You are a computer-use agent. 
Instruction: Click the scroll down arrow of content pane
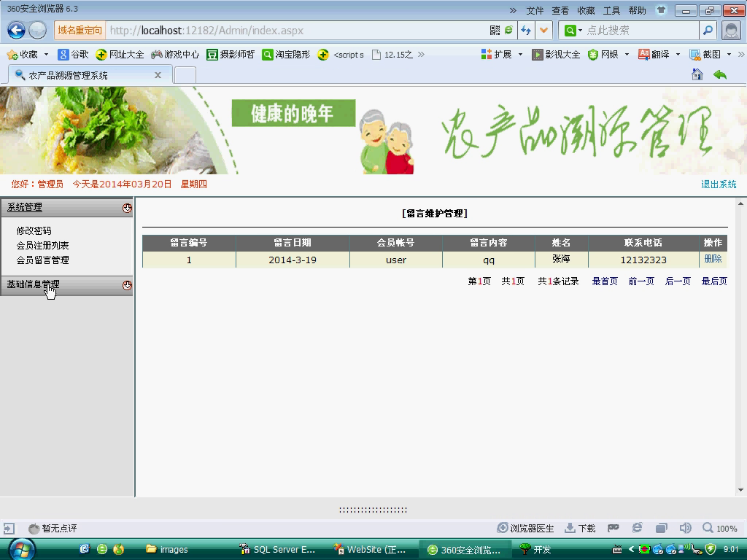(x=740, y=490)
